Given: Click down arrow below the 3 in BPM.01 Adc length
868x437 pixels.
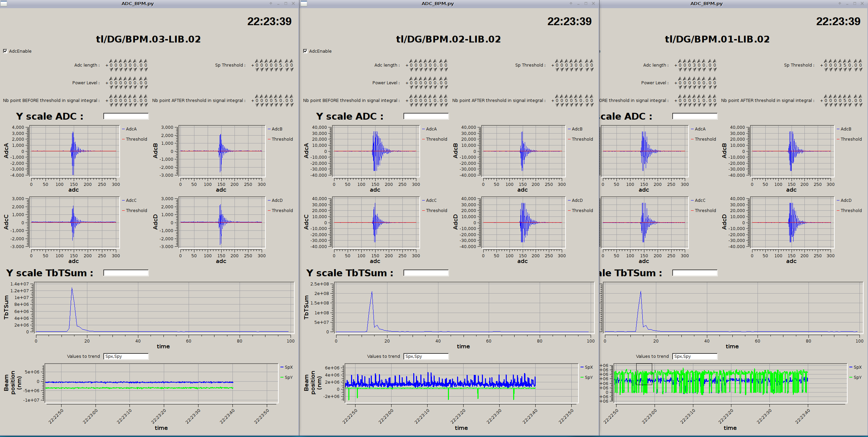Looking at the screenshot, I should (x=694, y=70).
